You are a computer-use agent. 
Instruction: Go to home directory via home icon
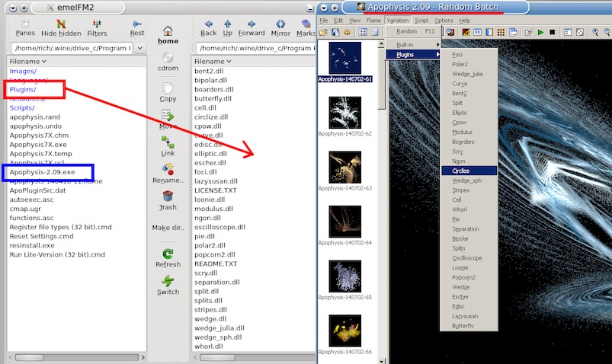coord(168,30)
